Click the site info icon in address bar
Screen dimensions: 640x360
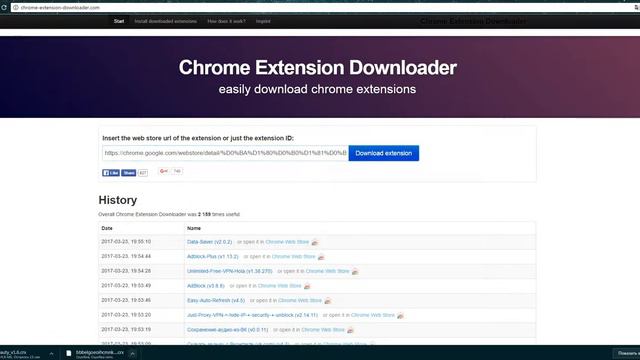pyautogui.click(x=16, y=7)
